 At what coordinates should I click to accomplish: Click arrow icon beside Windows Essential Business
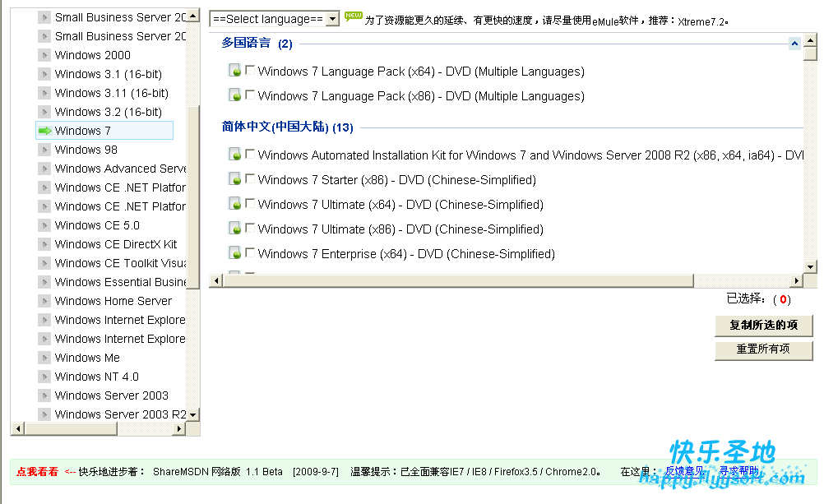click(44, 282)
